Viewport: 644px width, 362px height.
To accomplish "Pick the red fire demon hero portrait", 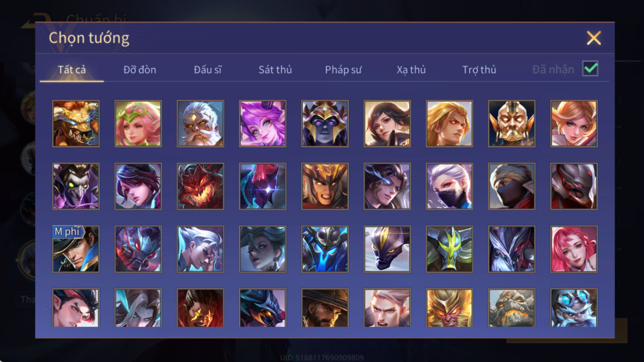I will click(200, 186).
